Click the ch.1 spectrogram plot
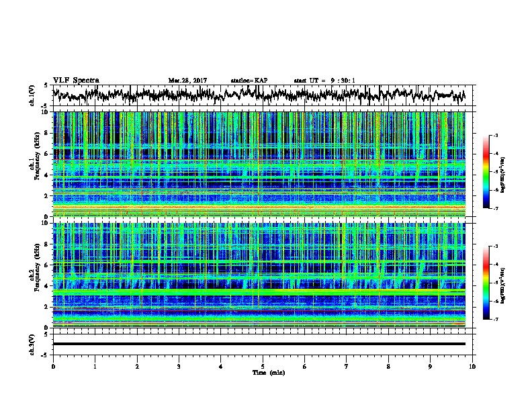 259,164
